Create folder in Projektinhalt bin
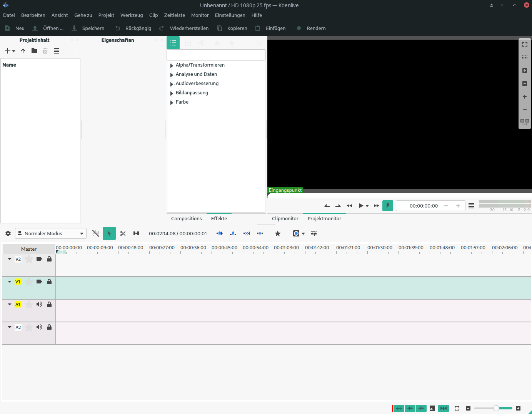This screenshot has width=532, height=414. pyautogui.click(x=34, y=51)
